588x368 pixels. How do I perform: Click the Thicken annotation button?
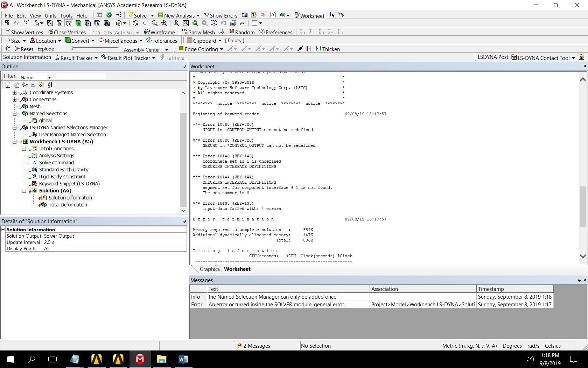328,49
